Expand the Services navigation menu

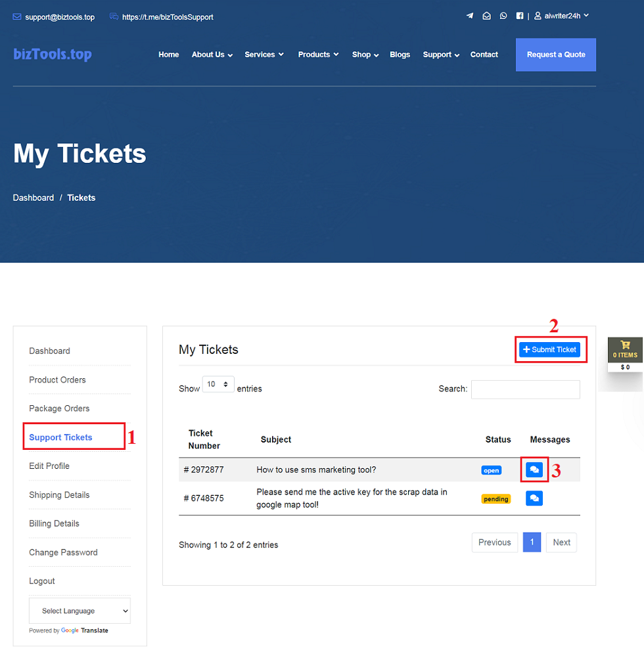point(264,55)
